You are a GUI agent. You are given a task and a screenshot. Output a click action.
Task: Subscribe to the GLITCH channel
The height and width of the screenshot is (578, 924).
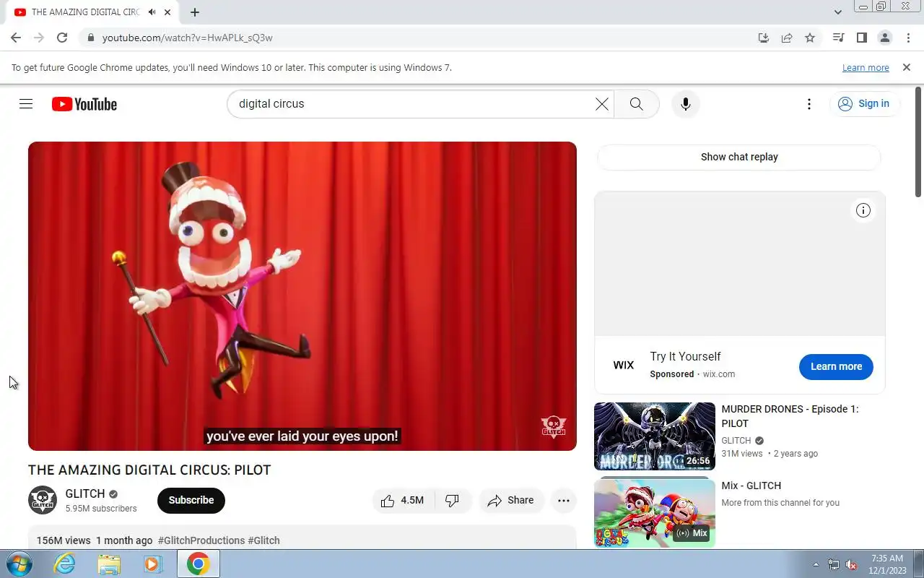[x=191, y=500]
